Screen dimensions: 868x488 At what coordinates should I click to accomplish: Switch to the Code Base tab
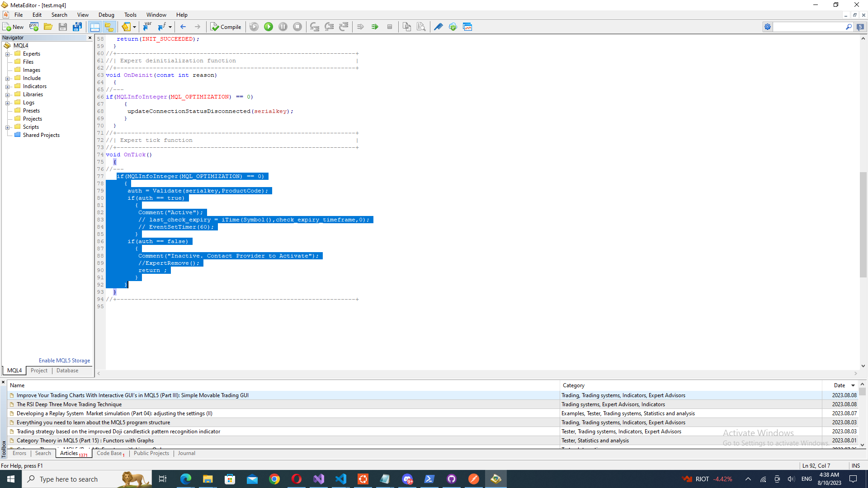click(109, 453)
